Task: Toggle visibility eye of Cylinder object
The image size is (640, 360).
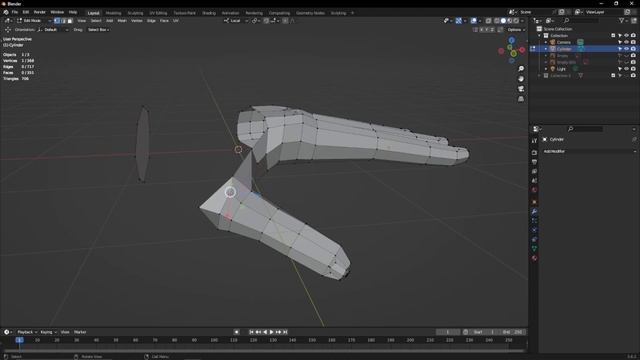Action: click(x=627, y=49)
